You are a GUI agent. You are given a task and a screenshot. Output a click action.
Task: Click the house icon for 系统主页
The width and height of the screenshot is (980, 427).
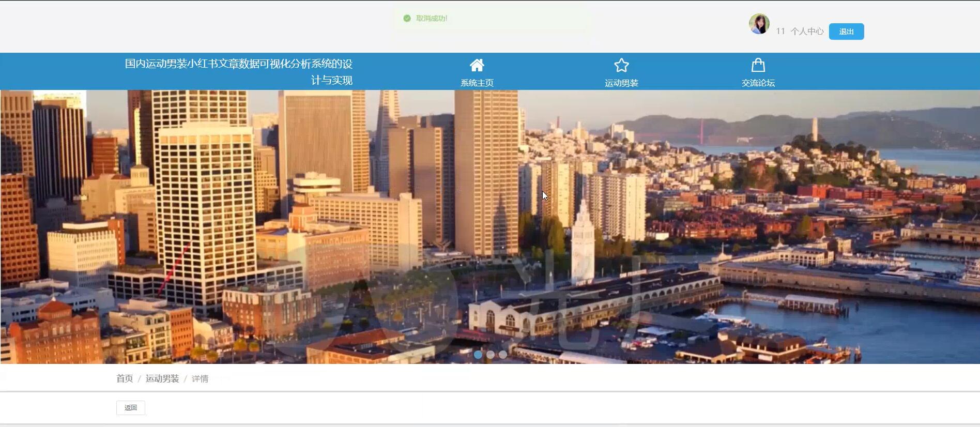point(477,65)
